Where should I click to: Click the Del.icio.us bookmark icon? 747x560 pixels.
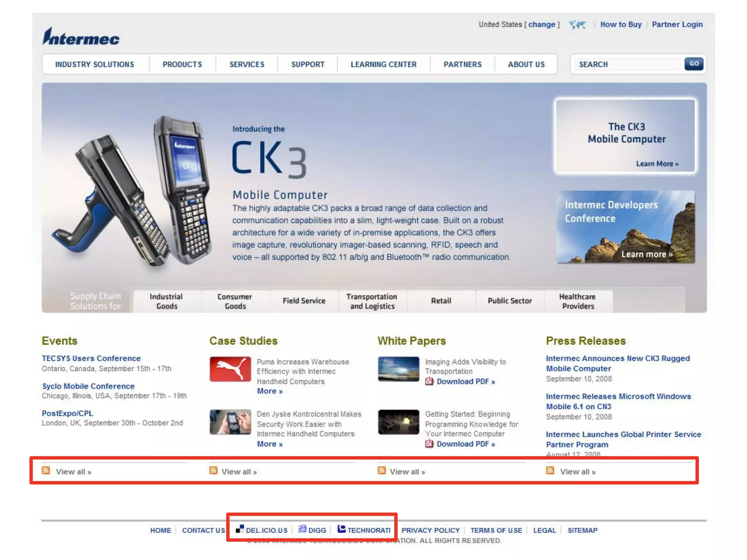tap(240, 529)
